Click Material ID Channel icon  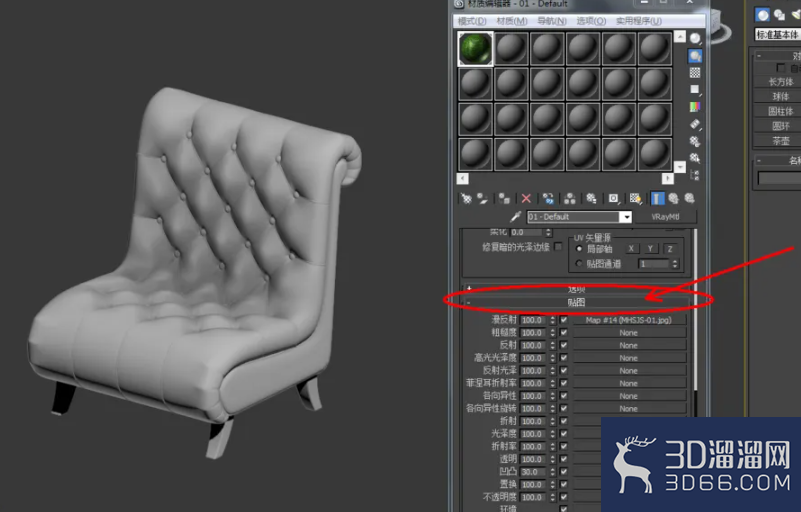click(613, 198)
